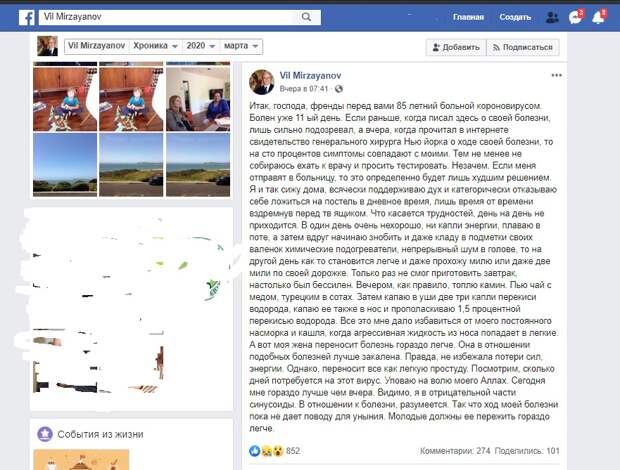The height and width of the screenshot is (470, 620).
Task: Open the Комментарии: 274 link
Action: click(x=455, y=451)
